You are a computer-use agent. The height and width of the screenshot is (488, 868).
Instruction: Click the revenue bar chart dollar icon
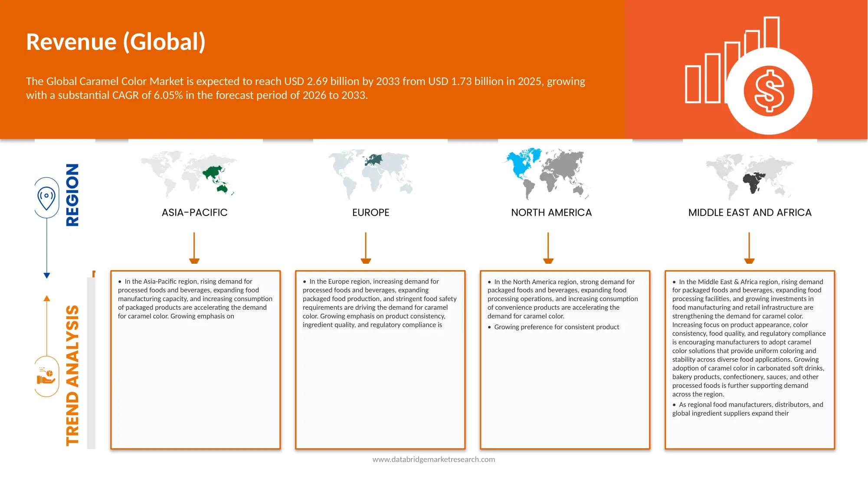point(749,76)
